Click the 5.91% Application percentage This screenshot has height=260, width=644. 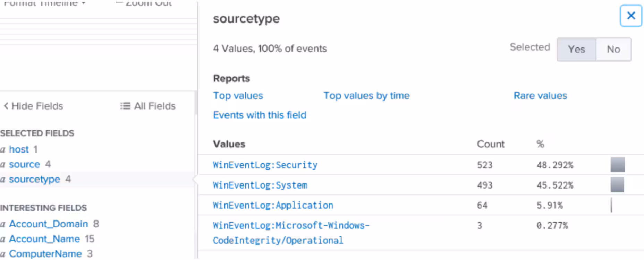click(x=550, y=205)
